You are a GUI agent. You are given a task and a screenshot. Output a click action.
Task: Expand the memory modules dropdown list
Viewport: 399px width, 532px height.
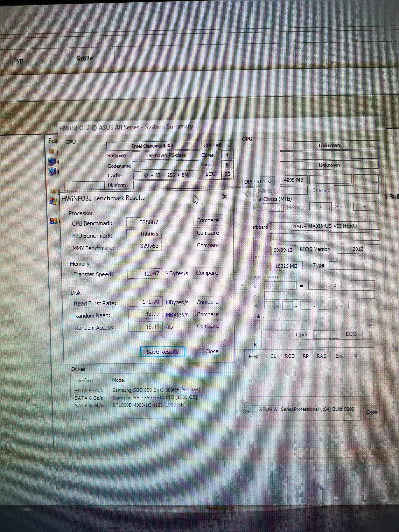[370, 325]
